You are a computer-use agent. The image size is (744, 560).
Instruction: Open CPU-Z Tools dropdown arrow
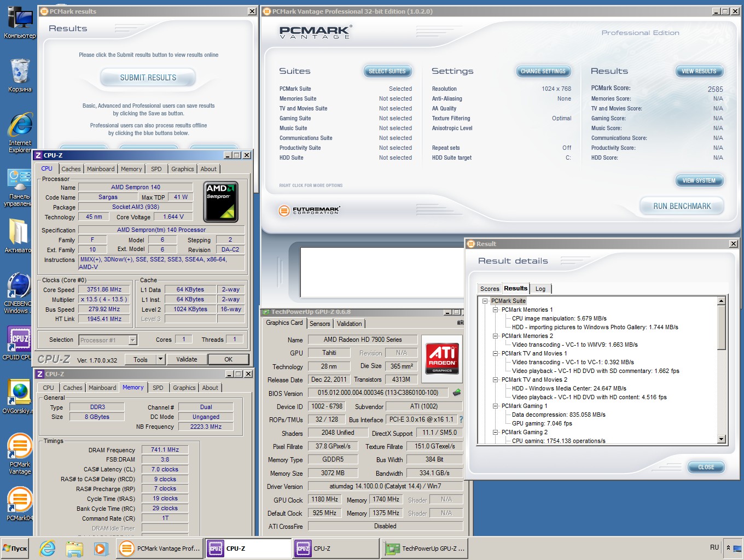click(160, 359)
